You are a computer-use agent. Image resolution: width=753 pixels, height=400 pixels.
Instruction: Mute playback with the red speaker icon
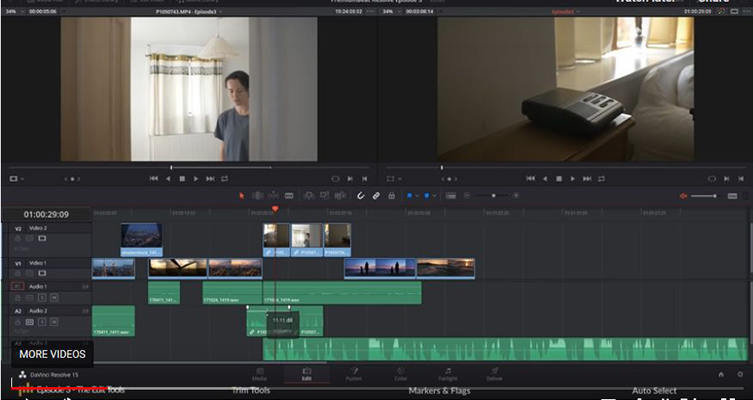click(x=683, y=196)
